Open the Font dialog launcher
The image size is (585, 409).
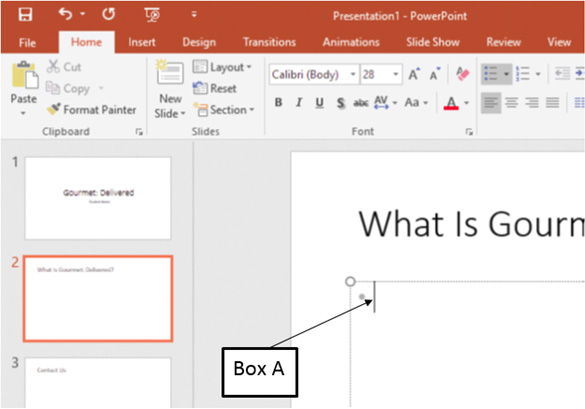pos(469,132)
